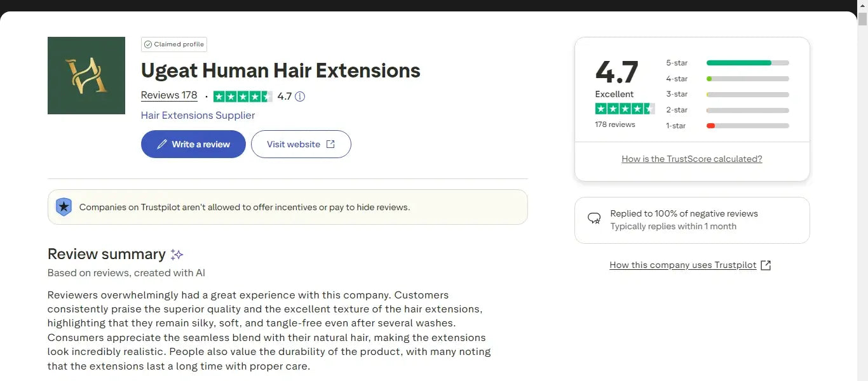Viewport: 868px width, 381px height.
Task: Open the Hair Extensions Supplier category link
Action: [x=198, y=116]
